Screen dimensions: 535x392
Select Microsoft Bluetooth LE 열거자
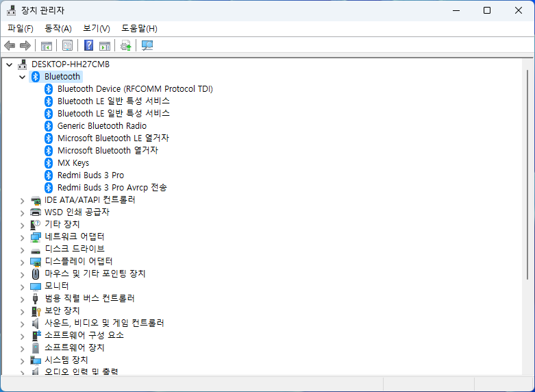(113, 138)
